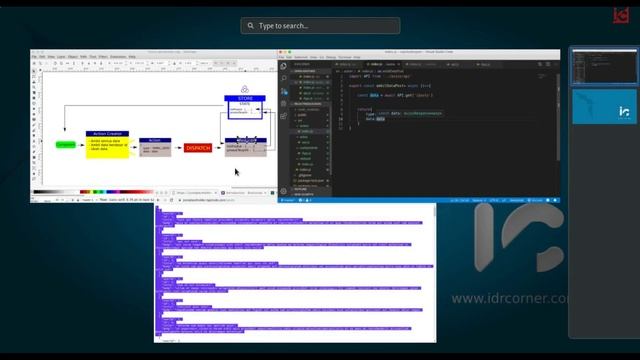The height and width of the screenshot is (360, 640).
Task: Activate the Text tool in Inkscape toolbox
Action: 34,140
